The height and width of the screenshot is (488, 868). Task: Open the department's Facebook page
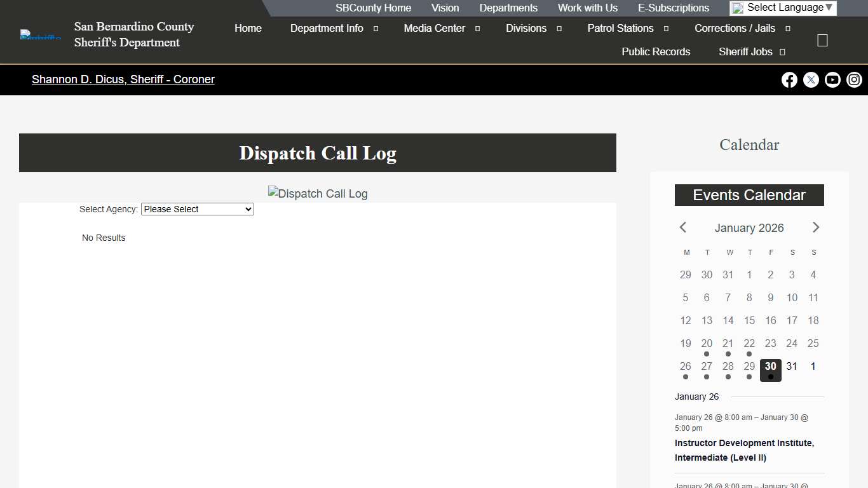point(789,79)
